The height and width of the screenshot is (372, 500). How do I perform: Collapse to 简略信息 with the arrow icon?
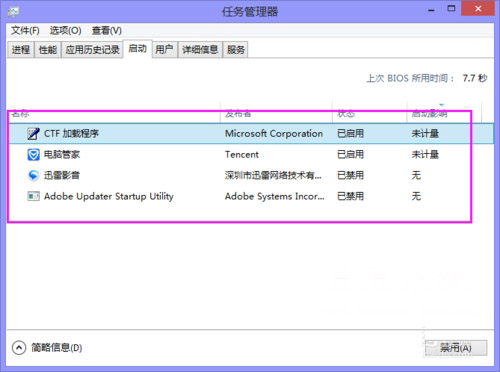(x=19, y=348)
